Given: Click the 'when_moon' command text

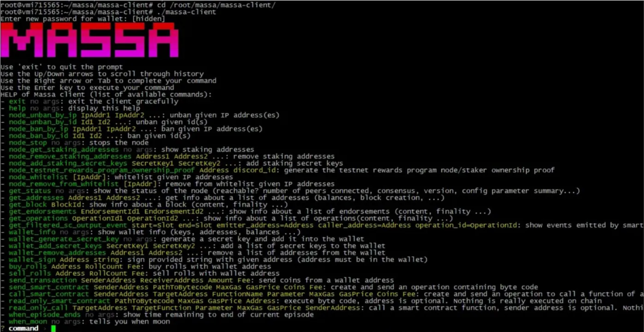Looking at the screenshot, I should click(x=28, y=322).
